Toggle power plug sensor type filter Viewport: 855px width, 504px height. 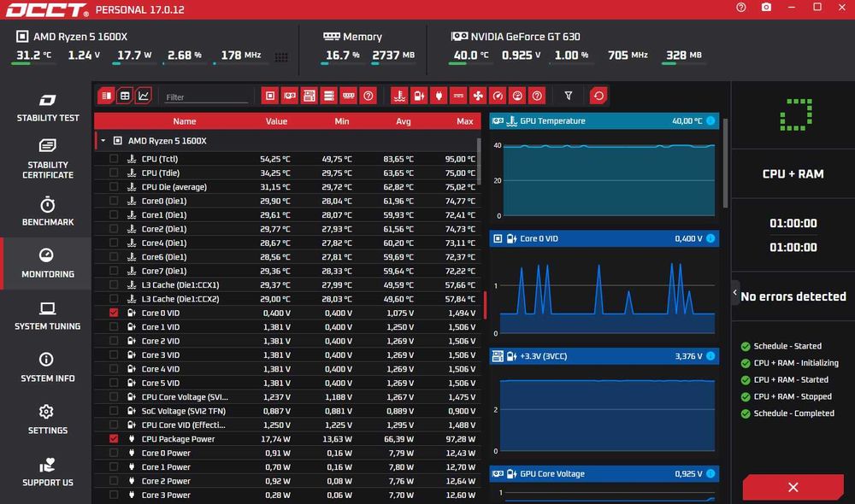point(439,96)
